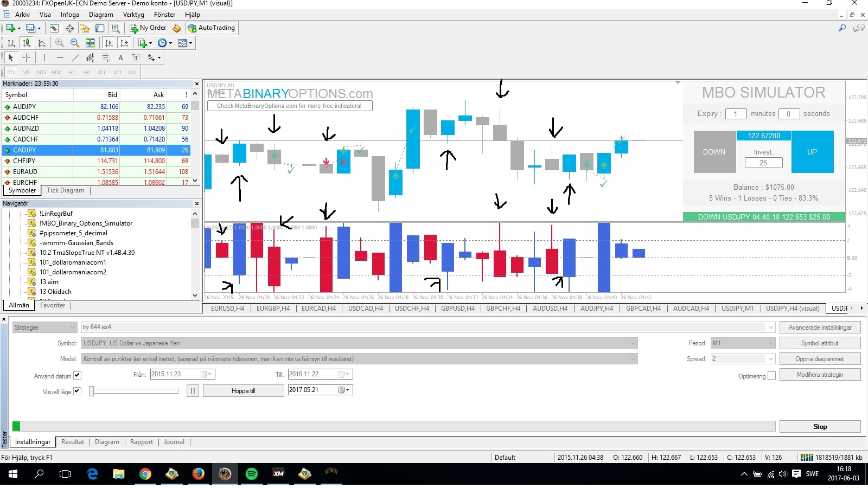Image resolution: width=868 pixels, height=488 pixels.
Task: Select the cursor arrow tool
Action: pyautogui.click(x=10, y=57)
